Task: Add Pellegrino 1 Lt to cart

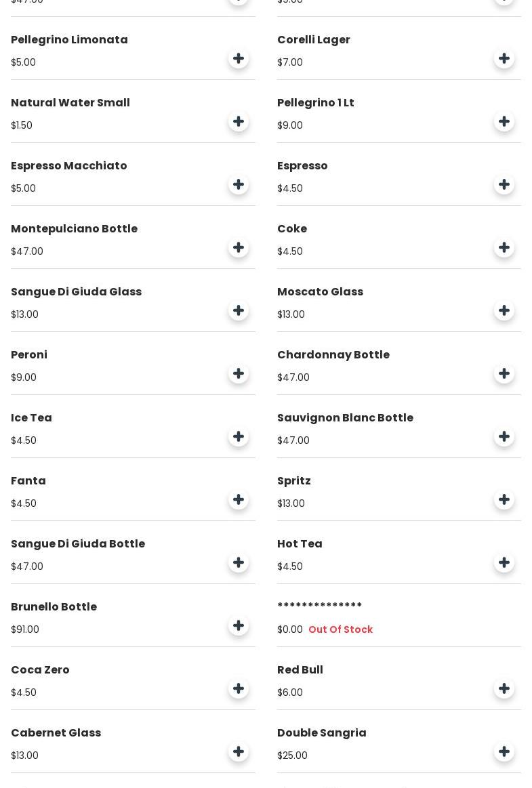Action: pos(504,122)
